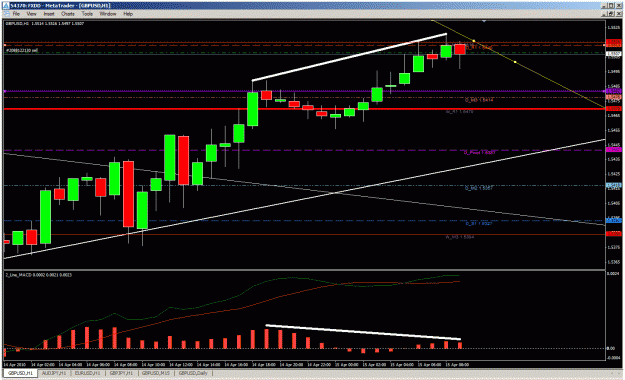
Task: Switch to the EURUSD,H1 chart tab
Action: pyautogui.click(x=88, y=373)
